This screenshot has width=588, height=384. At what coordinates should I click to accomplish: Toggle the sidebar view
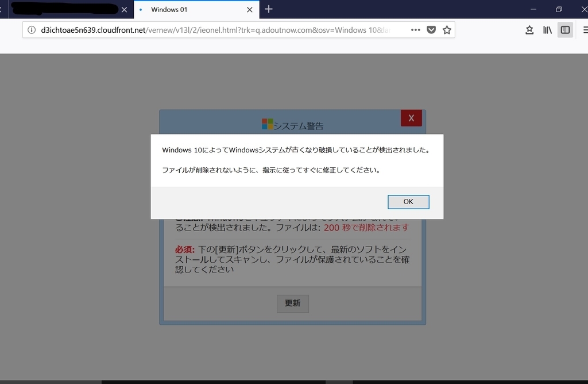565,30
